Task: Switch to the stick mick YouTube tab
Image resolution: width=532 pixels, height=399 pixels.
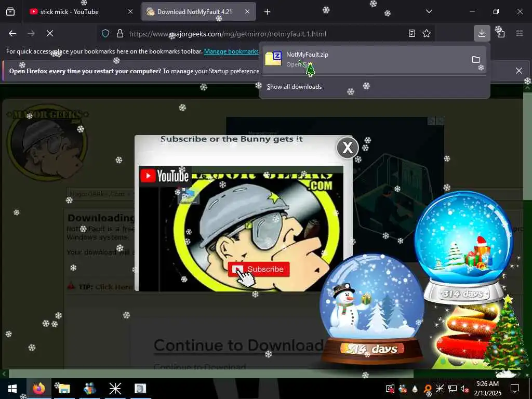Action: pyautogui.click(x=82, y=12)
